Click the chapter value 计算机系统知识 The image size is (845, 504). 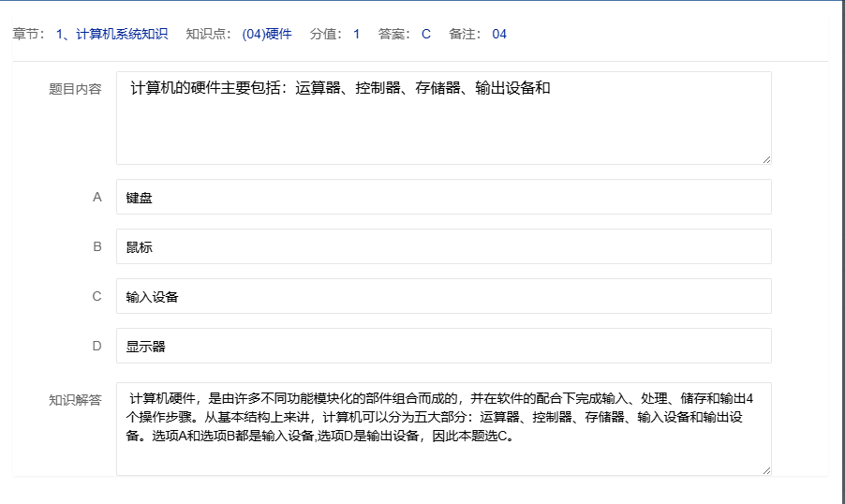112,34
